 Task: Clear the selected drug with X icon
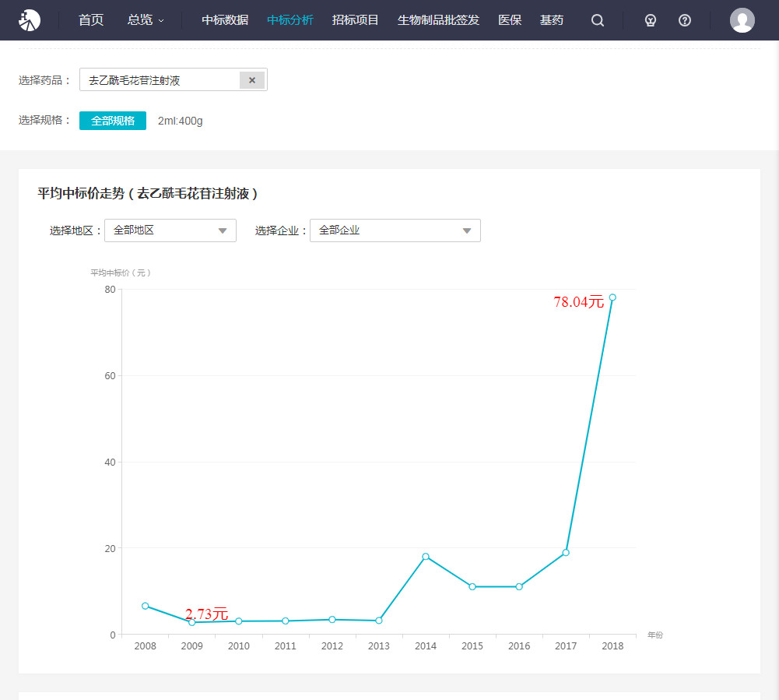tap(252, 80)
